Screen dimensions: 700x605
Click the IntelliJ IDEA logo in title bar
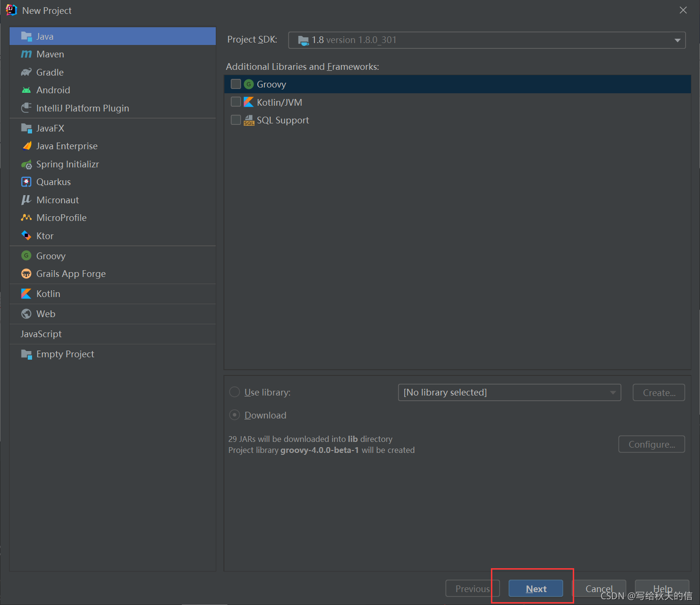click(x=11, y=10)
